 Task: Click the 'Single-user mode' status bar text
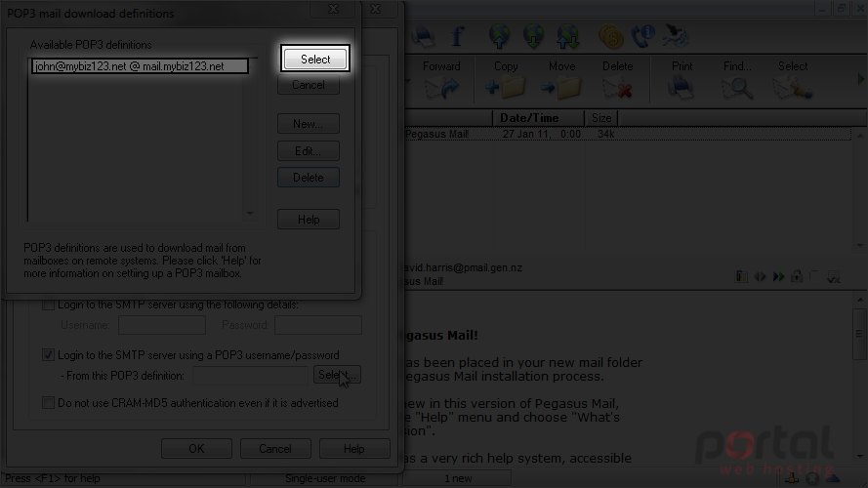[325, 478]
